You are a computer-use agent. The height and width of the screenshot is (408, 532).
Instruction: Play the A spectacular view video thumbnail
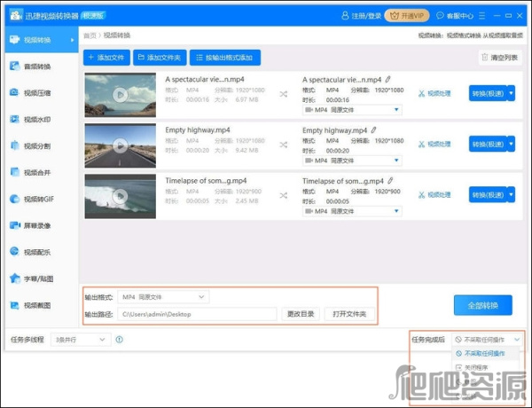point(120,95)
